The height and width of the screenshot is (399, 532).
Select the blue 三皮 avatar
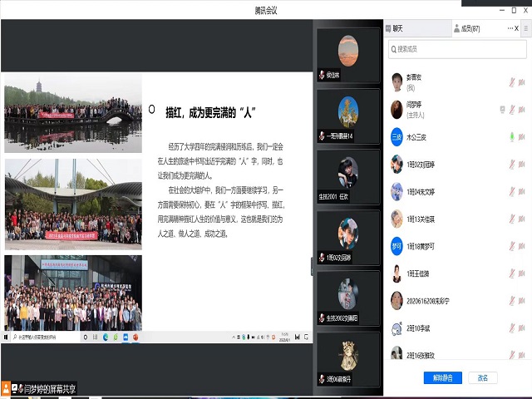pyautogui.click(x=397, y=137)
